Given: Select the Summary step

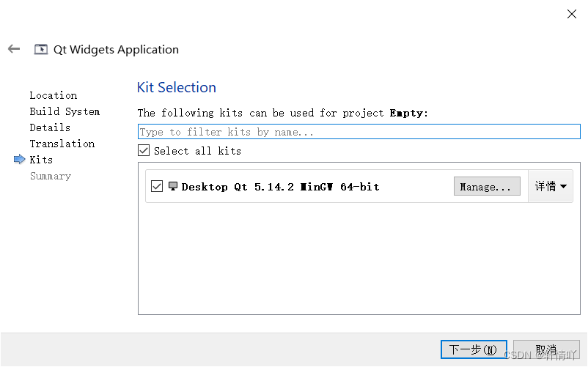Looking at the screenshot, I should click(x=51, y=176).
